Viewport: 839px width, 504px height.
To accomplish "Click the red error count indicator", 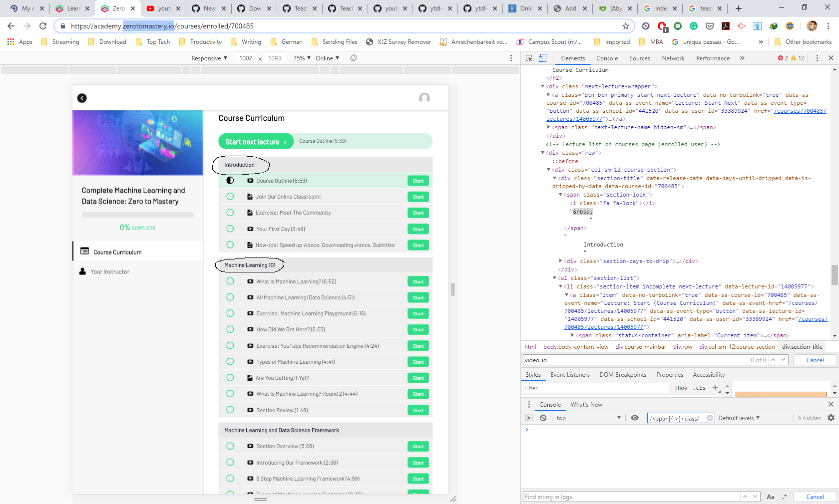I will click(x=783, y=58).
